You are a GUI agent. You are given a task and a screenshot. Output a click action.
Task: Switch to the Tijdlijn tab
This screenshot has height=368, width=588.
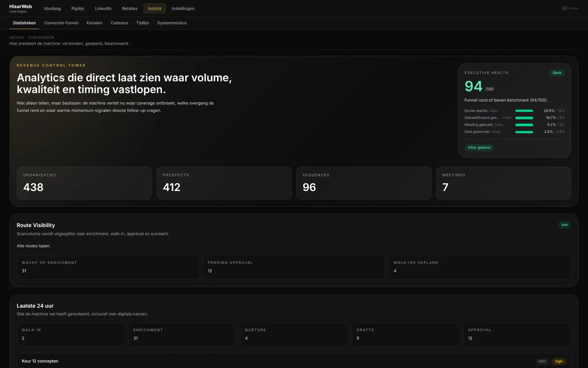(x=142, y=23)
